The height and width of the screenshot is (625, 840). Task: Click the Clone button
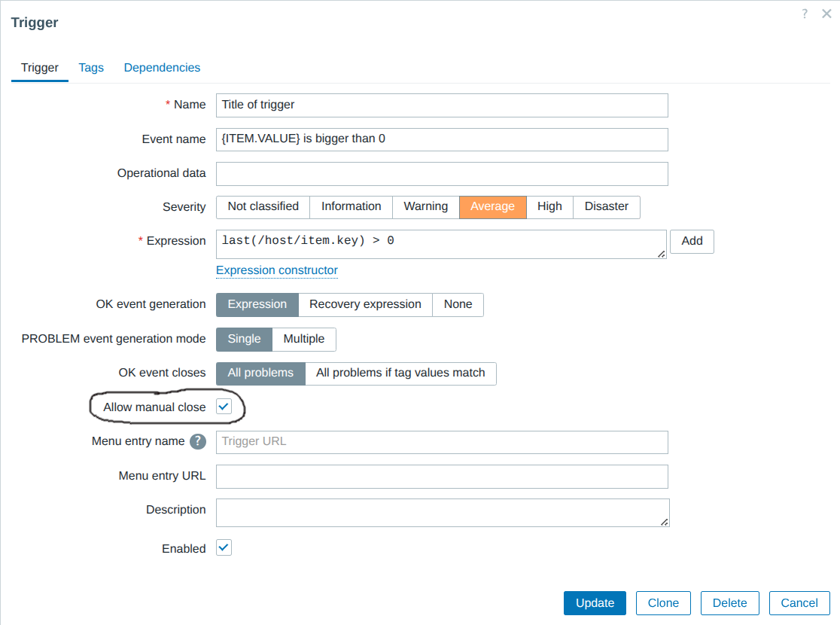663,602
